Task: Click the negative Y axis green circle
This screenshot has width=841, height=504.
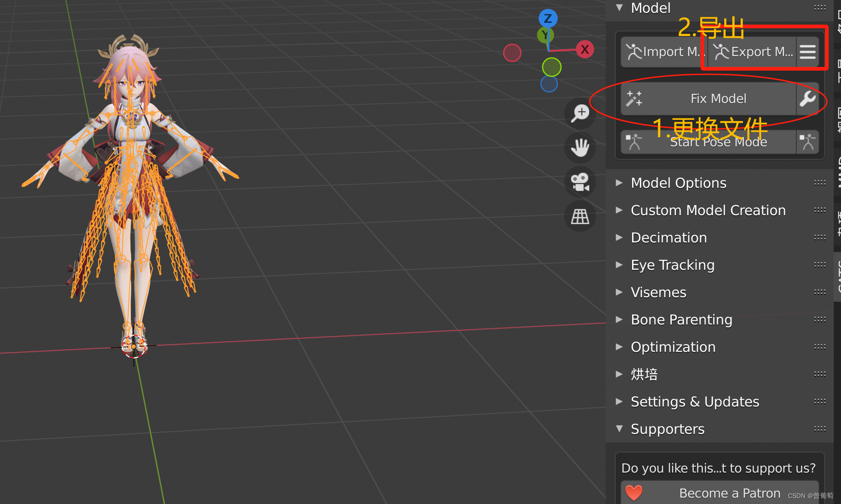Action: point(552,67)
